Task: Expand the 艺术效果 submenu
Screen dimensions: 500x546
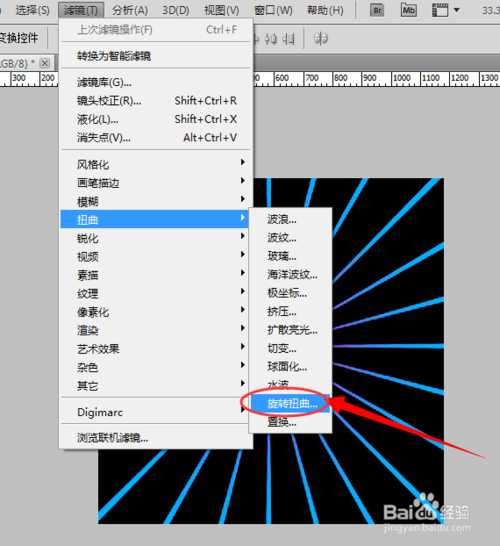Action: tap(156, 348)
